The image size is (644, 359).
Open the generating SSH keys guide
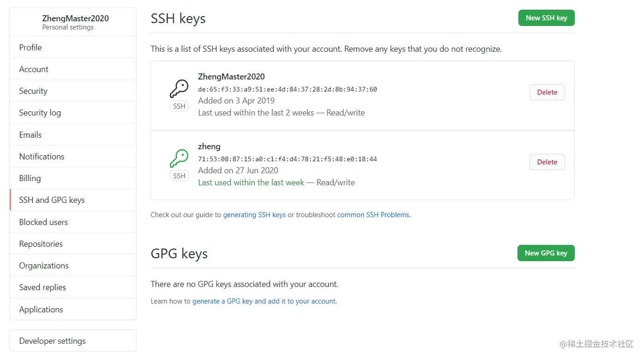pyautogui.click(x=254, y=215)
